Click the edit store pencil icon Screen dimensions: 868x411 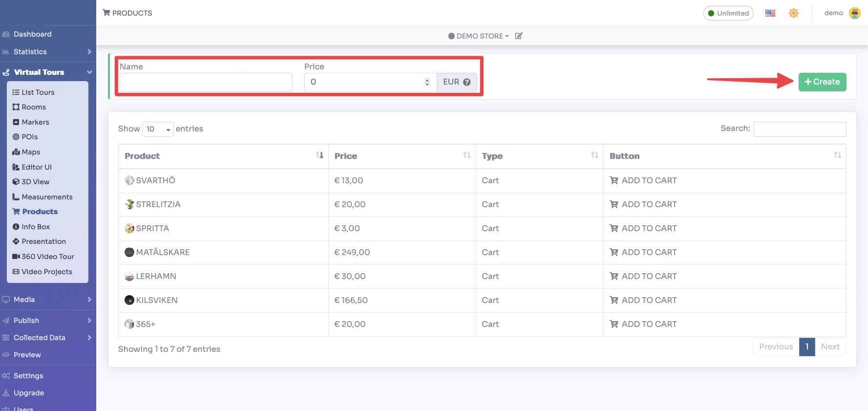[519, 36]
